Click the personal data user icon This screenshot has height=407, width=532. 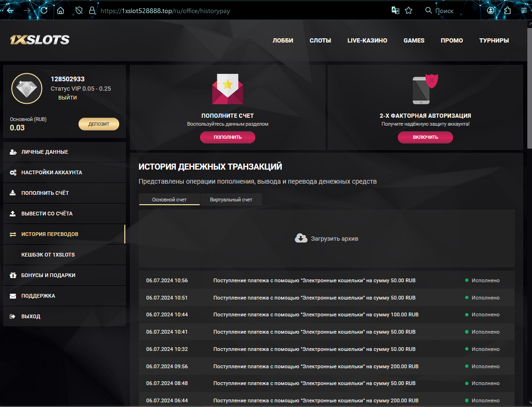coord(13,152)
